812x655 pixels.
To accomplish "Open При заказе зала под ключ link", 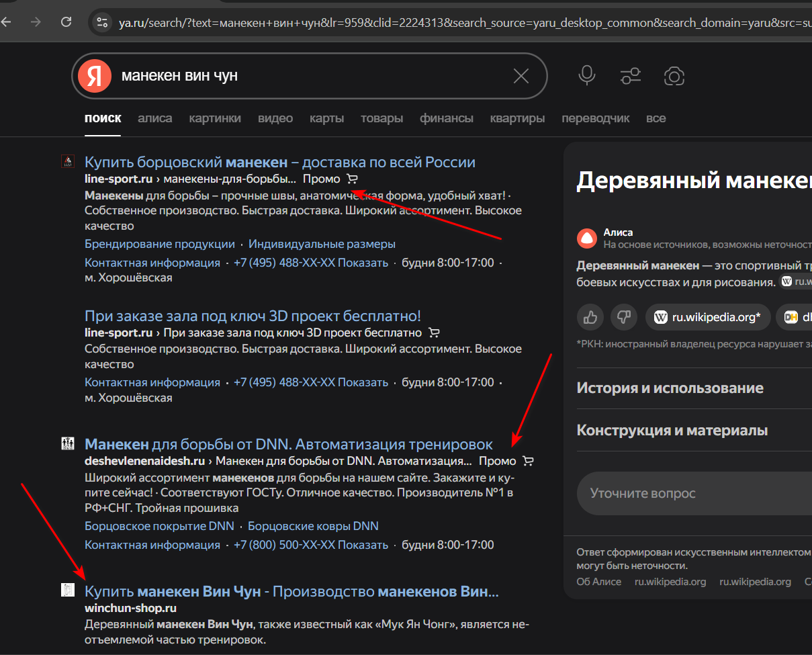I will pos(253,316).
